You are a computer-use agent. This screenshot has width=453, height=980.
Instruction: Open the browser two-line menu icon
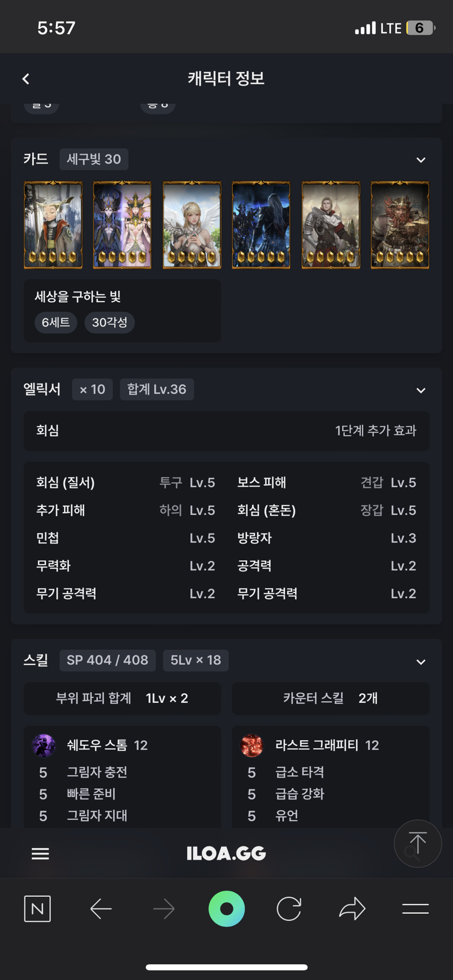pyautogui.click(x=415, y=909)
